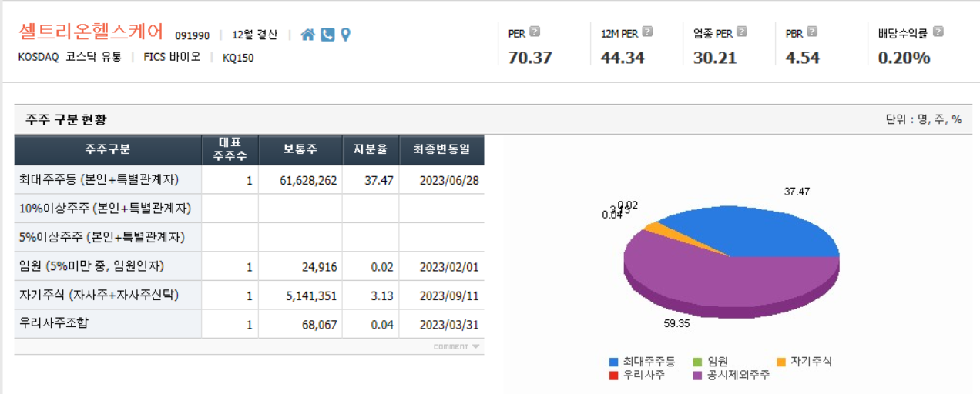Select the blue 최대주주등 legend swatch
Screen dimensions: 980x394
(x=614, y=362)
